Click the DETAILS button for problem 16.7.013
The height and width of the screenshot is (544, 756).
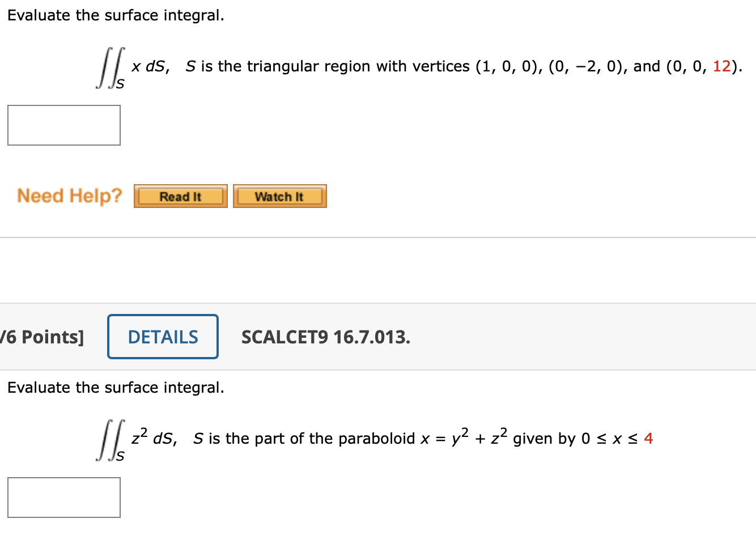tap(163, 337)
